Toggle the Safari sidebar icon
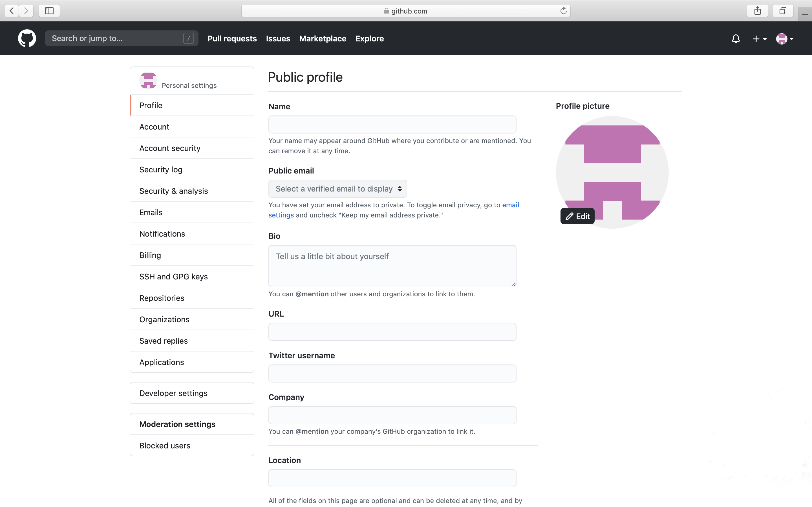This screenshot has height=507, width=812. coord(49,11)
